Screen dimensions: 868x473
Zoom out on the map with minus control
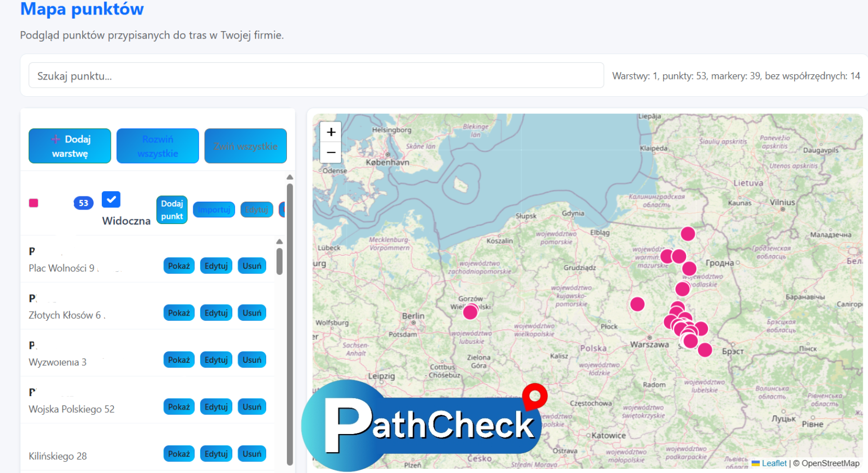pyautogui.click(x=331, y=152)
